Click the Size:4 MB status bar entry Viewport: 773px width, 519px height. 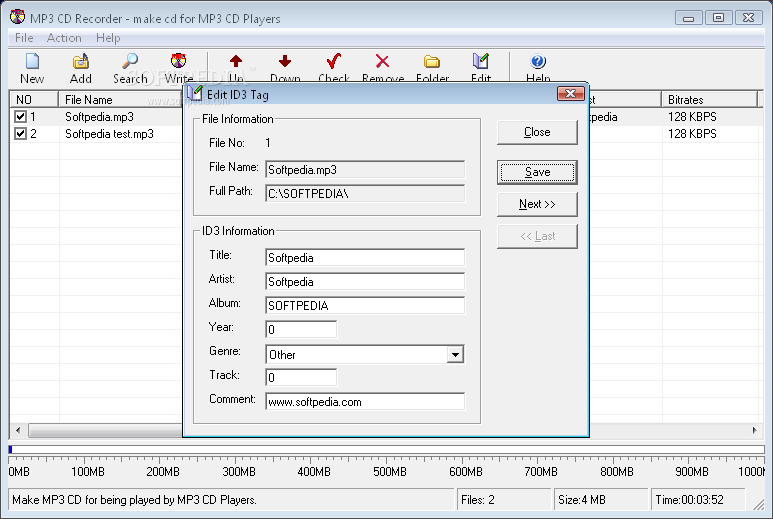(601, 500)
